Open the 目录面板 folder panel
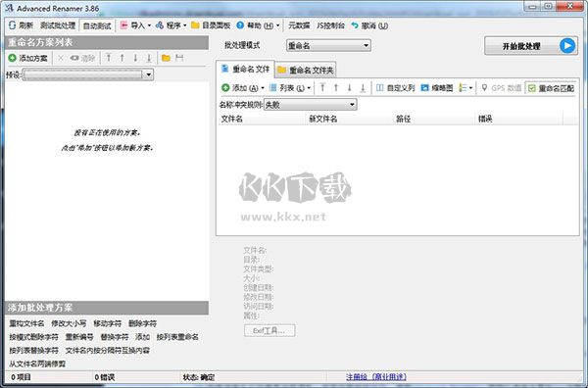The width and height of the screenshot is (588, 388). [211, 25]
